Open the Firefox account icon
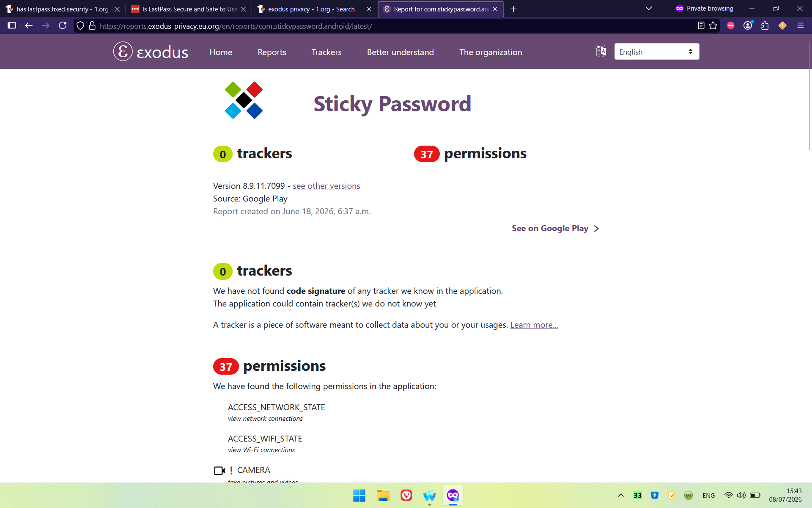 748,26
